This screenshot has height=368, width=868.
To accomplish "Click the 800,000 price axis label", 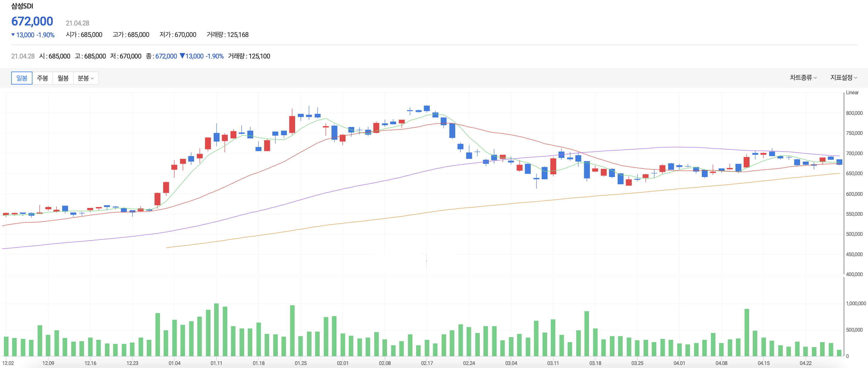I will [854, 113].
